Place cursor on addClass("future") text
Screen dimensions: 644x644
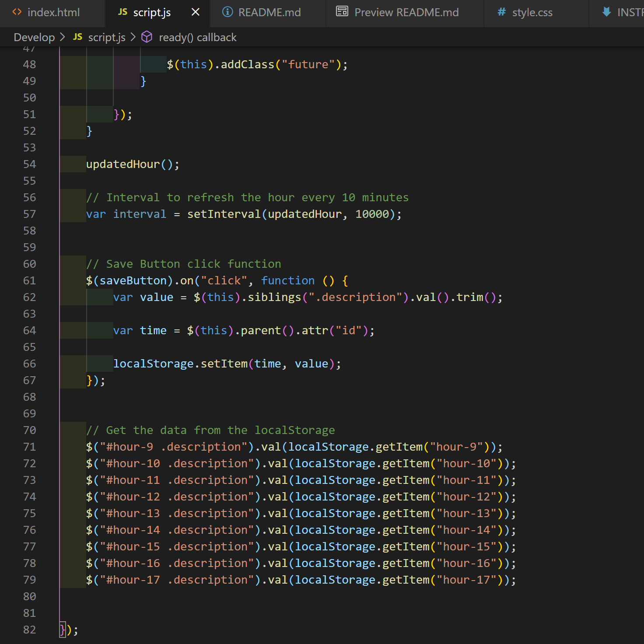tap(281, 64)
